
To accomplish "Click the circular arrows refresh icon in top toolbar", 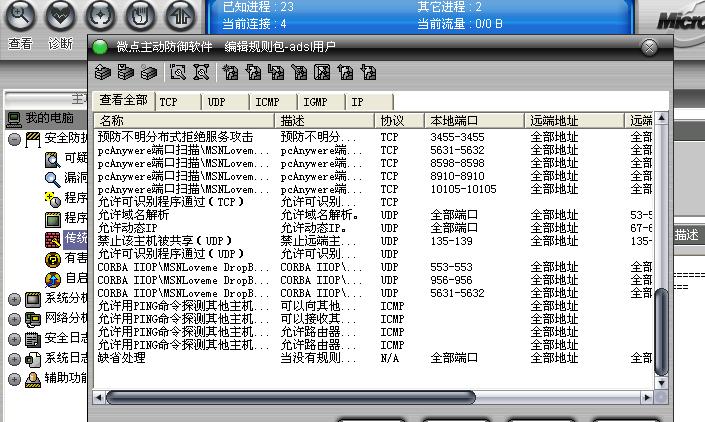I will point(100,16).
